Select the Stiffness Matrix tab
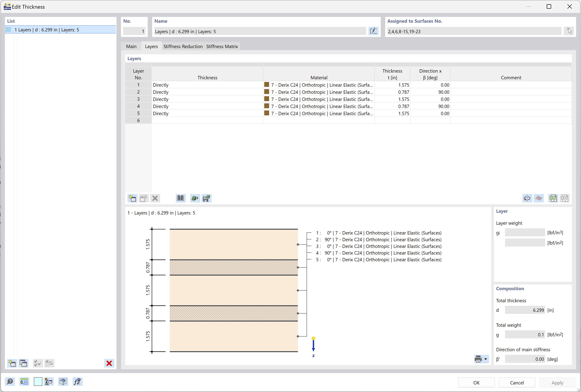 point(223,46)
